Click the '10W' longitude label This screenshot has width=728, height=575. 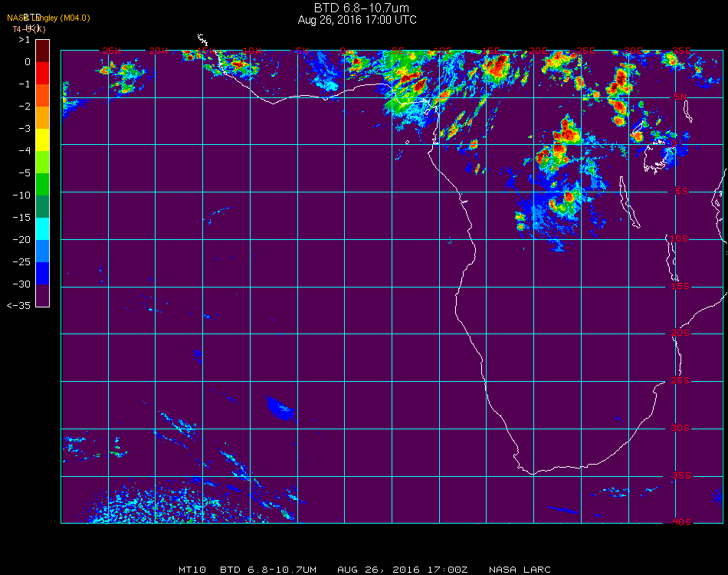pos(252,51)
